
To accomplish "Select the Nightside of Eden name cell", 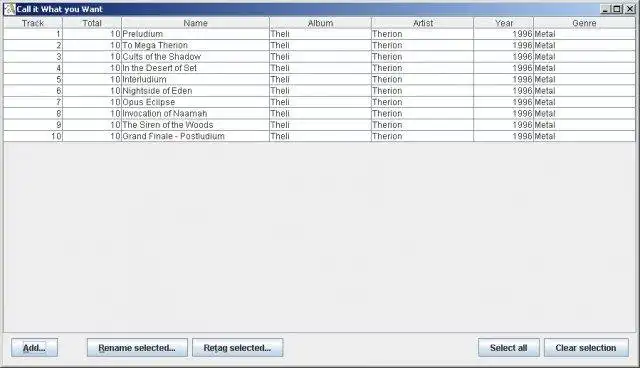I will click(195, 91).
